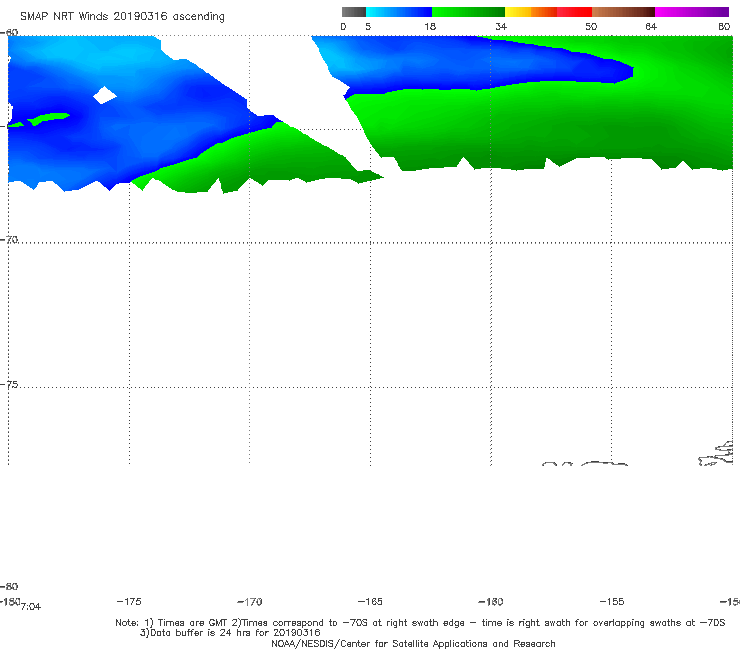Click the small green streak inside the left blue swath
This screenshot has width=740, height=650.
pos(49,118)
